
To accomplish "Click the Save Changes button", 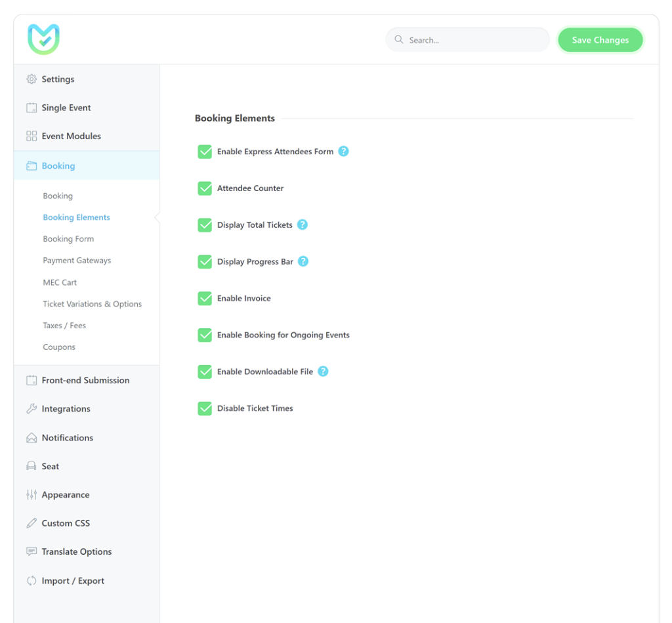I will coord(599,39).
